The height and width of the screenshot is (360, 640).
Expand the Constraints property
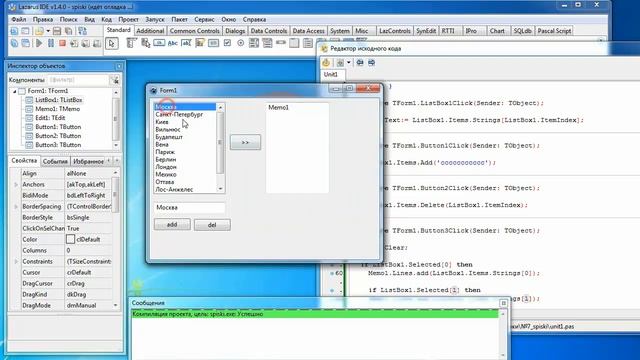(16, 261)
